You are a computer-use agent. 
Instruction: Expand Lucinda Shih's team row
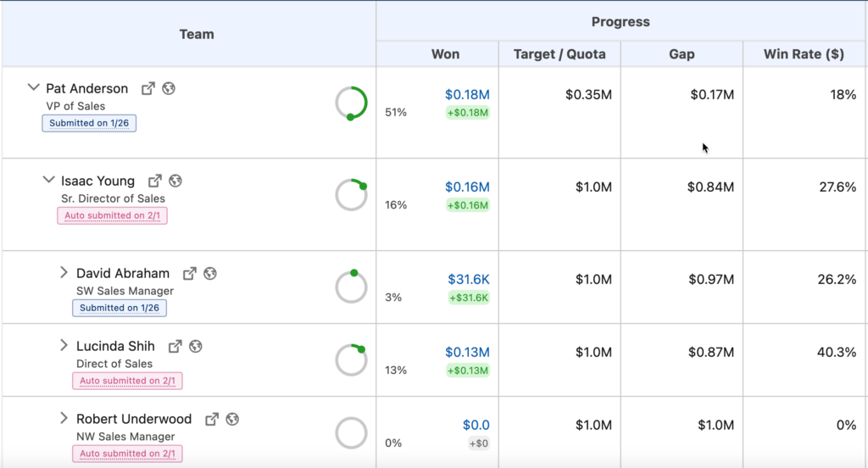[x=64, y=345]
